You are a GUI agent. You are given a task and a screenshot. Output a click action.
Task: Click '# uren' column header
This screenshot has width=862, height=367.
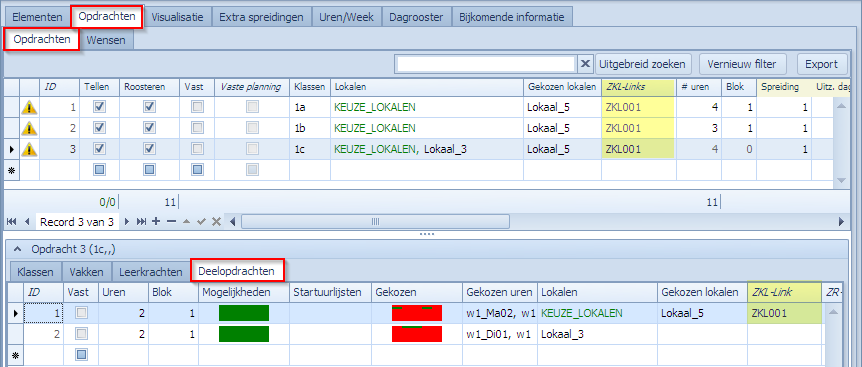pyautogui.click(x=699, y=87)
